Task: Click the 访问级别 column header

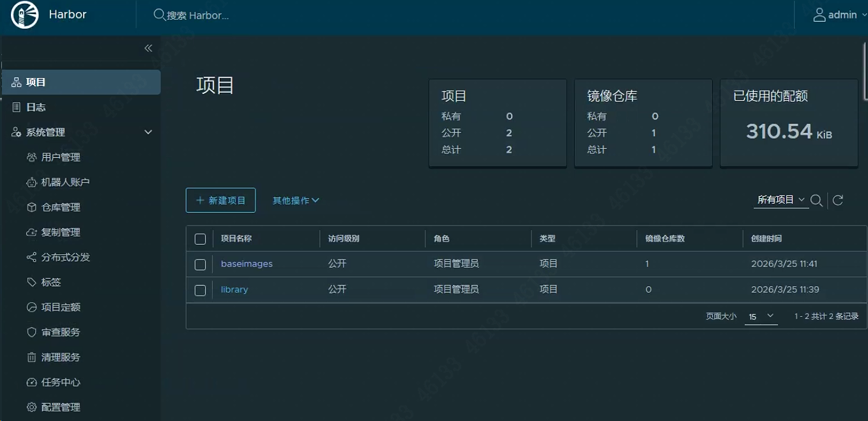Action: point(344,239)
